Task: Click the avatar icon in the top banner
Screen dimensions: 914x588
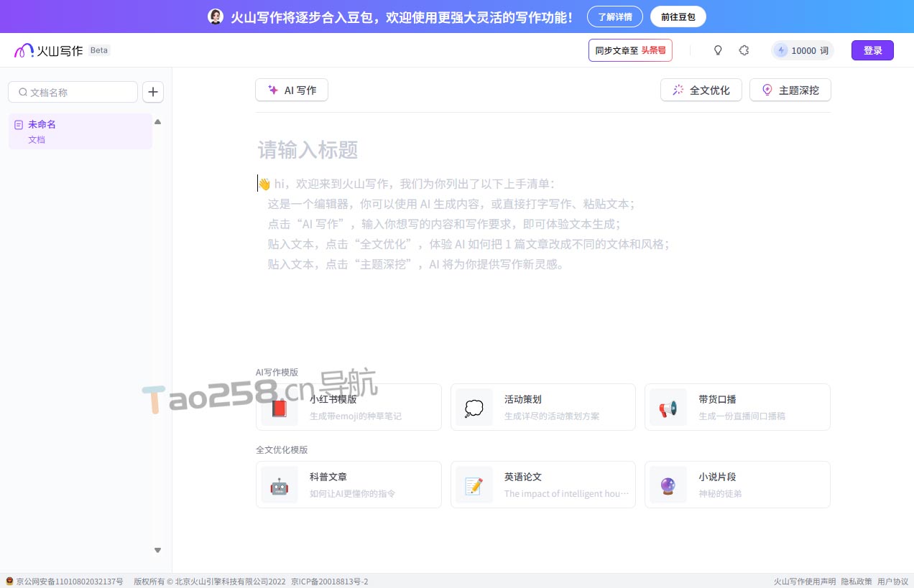Action: pos(216,17)
